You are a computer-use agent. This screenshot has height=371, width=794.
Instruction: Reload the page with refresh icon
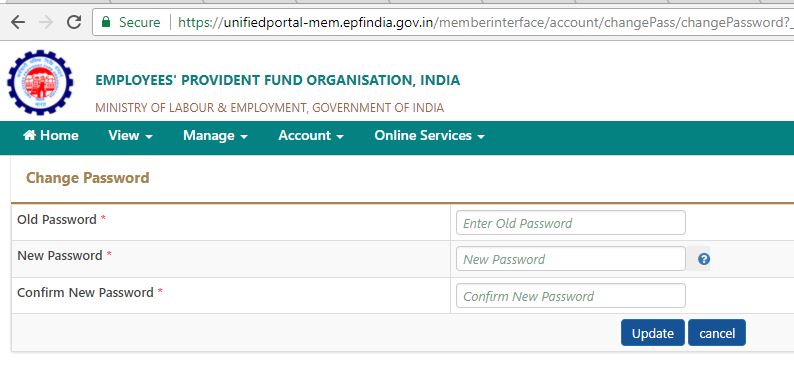click(x=74, y=22)
